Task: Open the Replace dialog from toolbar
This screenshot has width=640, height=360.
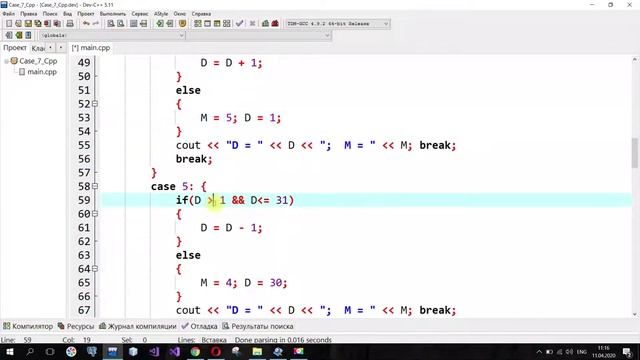Action: point(120,24)
